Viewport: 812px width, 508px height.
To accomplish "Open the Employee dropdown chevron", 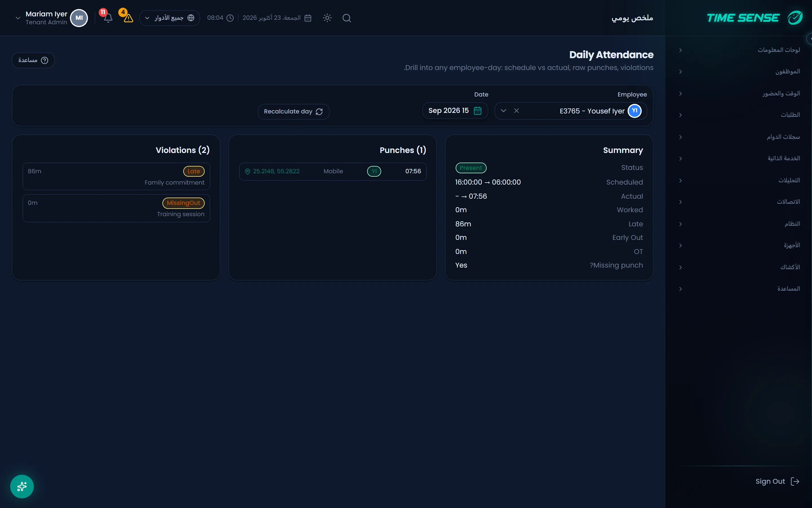I will coord(503,111).
